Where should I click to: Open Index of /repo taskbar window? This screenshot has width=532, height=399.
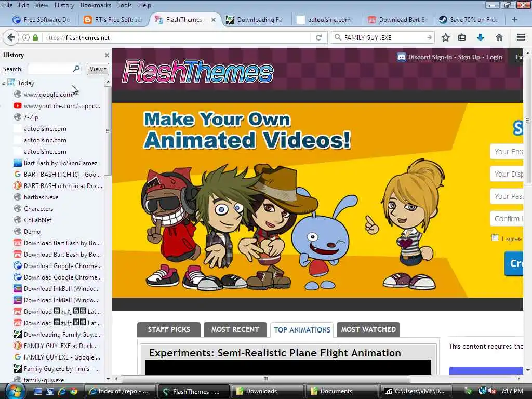click(x=120, y=391)
